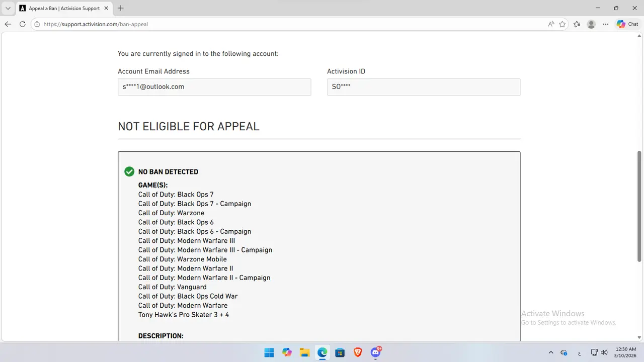Open Settings and more ellipsis menu

[x=606, y=24]
